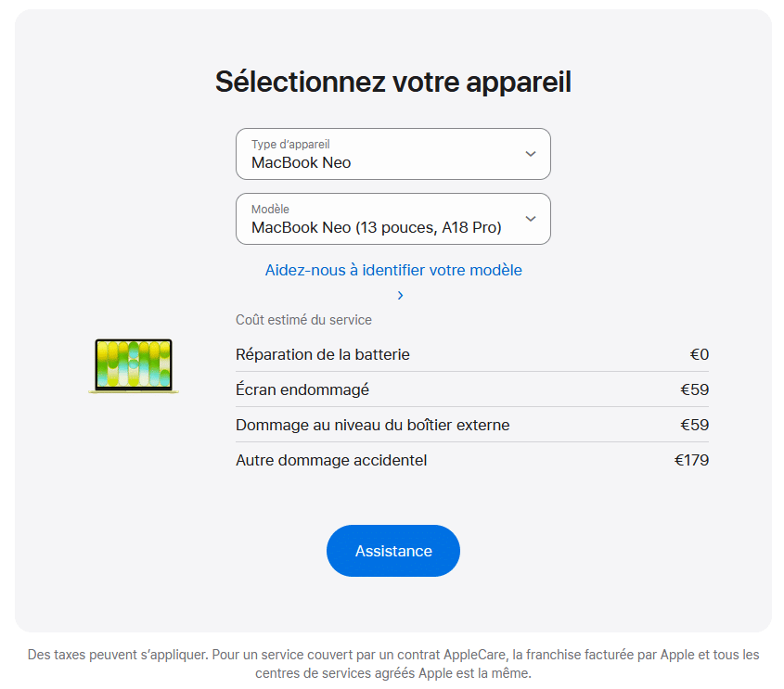
Task: Click the dropdown arrow on the Modèle selector
Action: (530, 219)
